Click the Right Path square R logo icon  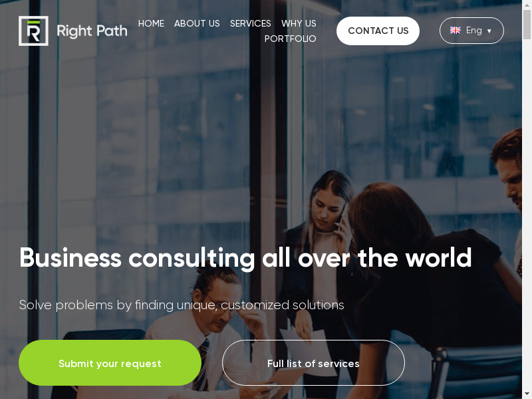pos(33,31)
